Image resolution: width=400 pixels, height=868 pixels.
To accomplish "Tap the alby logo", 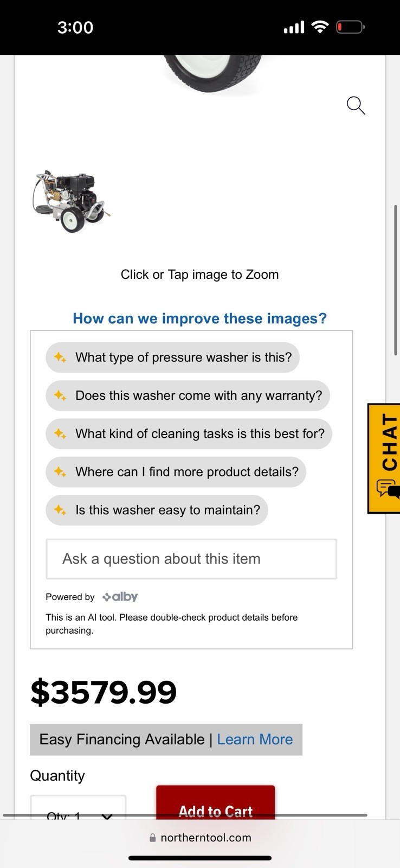I will (120, 597).
